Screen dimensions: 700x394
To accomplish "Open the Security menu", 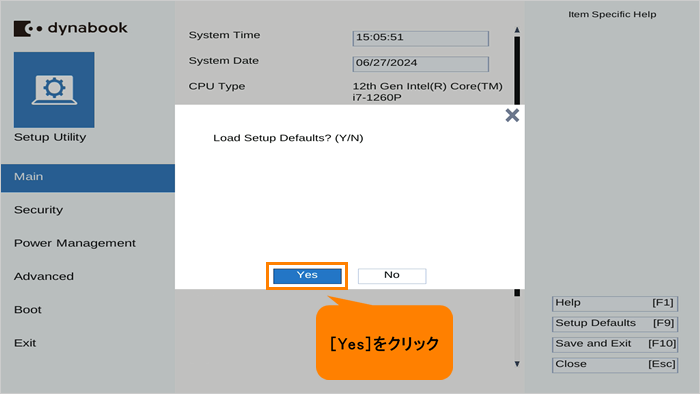I will [38, 210].
